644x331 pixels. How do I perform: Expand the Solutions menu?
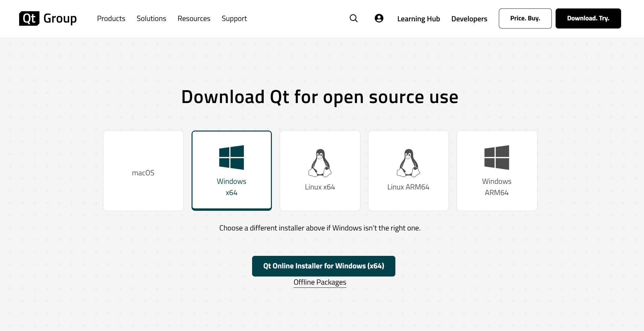point(151,18)
